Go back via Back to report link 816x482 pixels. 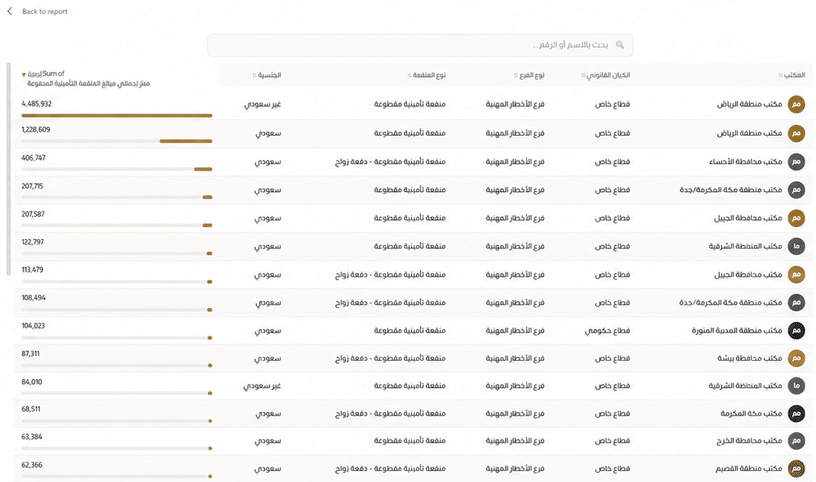[45, 11]
